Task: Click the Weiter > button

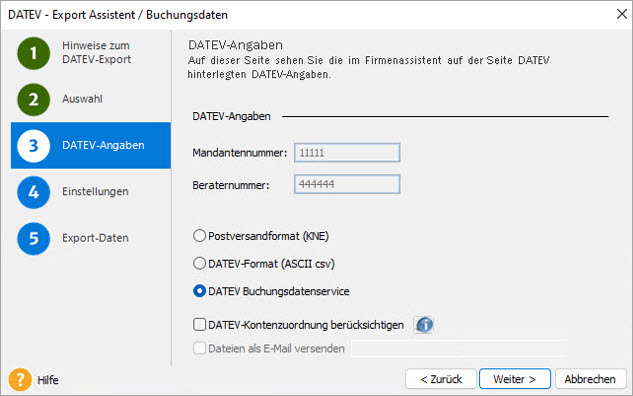Action: coord(515,379)
